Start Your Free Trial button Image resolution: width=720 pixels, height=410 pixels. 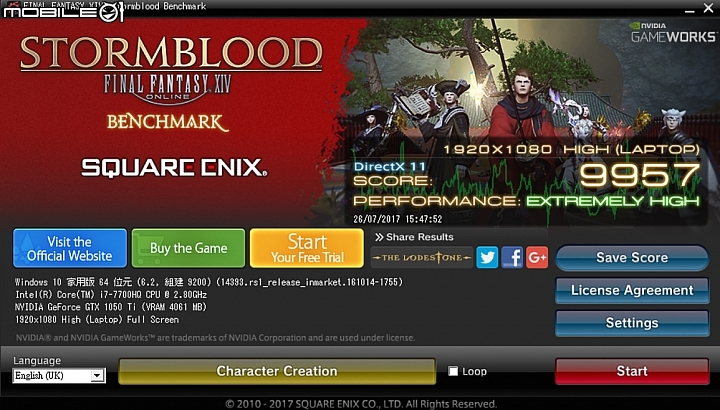[307, 248]
